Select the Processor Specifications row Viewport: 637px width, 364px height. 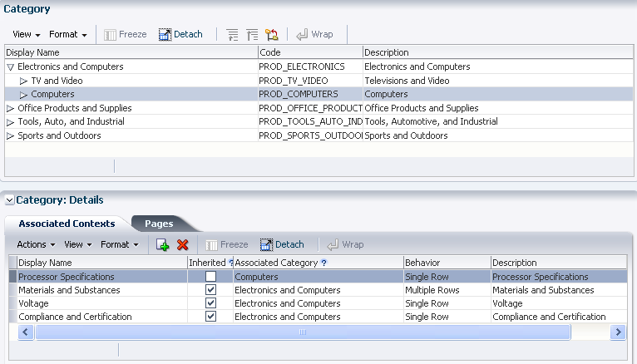pos(318,277)
